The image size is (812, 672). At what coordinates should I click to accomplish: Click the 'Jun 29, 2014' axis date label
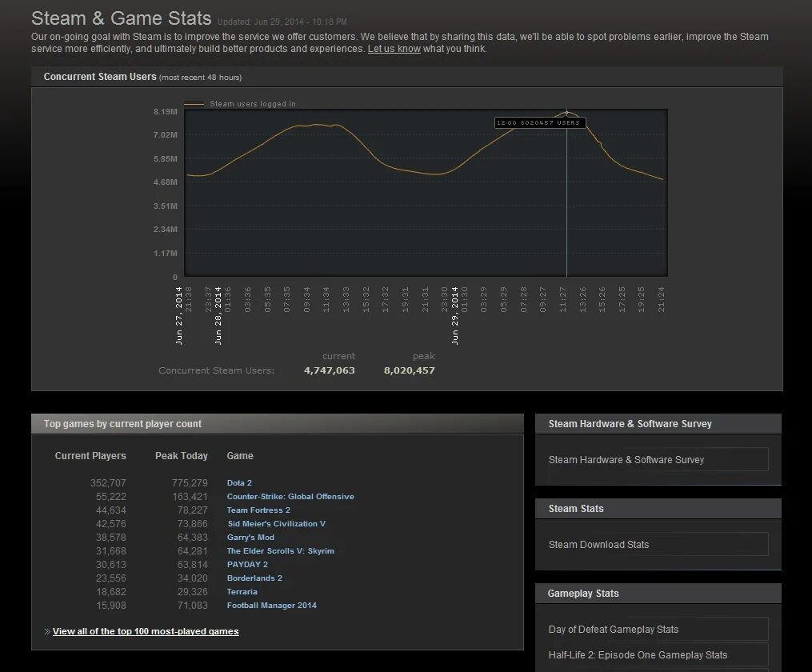click(x=454, y=315)
